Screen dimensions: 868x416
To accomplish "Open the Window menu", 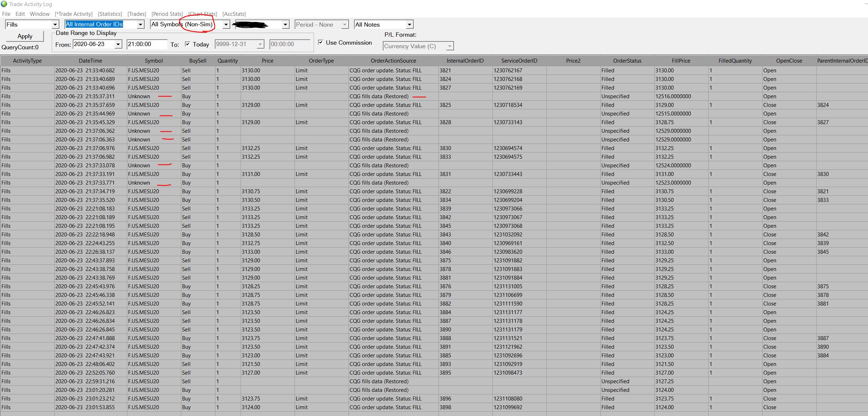I will [x=40, y=14].
